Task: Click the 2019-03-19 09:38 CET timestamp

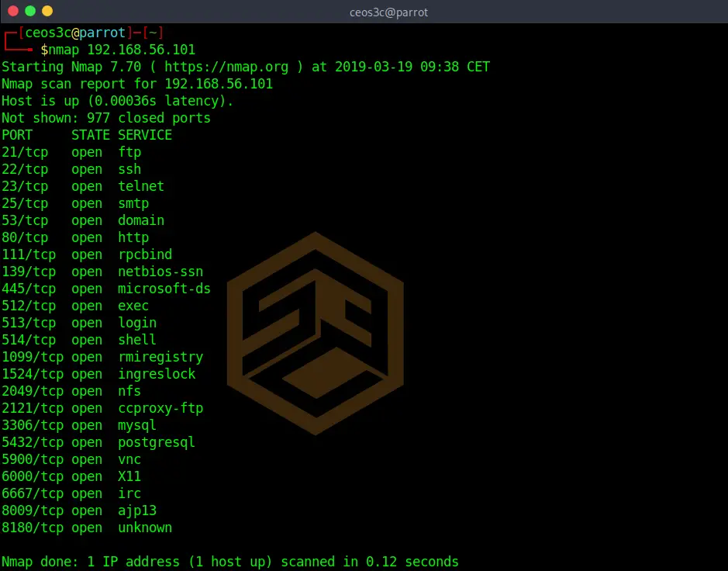Action: tap(412, 67)
